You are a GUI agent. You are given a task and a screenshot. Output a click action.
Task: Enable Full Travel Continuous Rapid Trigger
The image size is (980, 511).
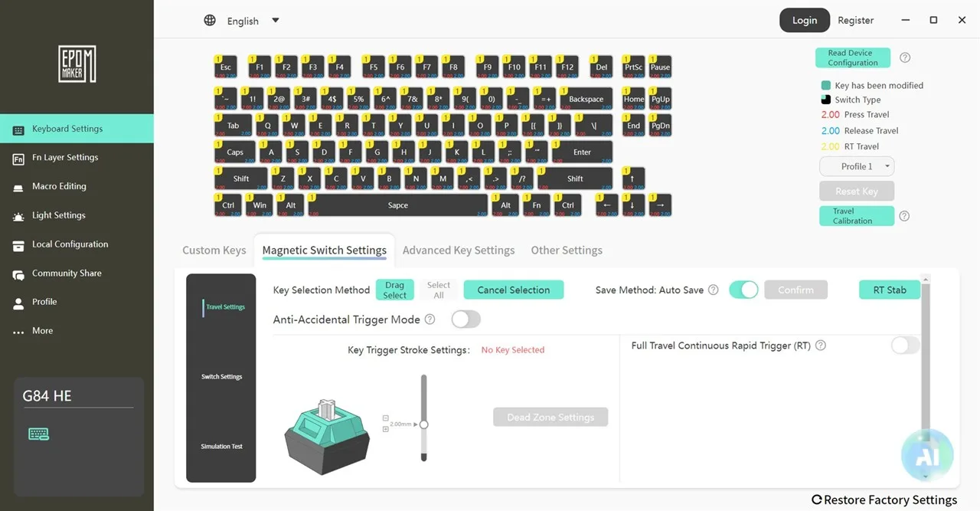pos(905,346)
